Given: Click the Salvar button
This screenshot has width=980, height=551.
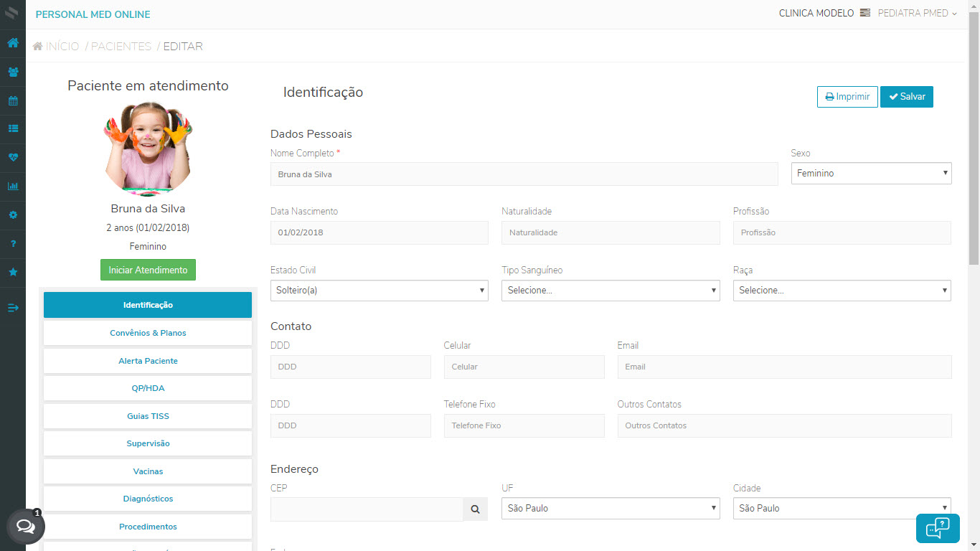Looking at the screenshot, I should [x=906, y=97].
